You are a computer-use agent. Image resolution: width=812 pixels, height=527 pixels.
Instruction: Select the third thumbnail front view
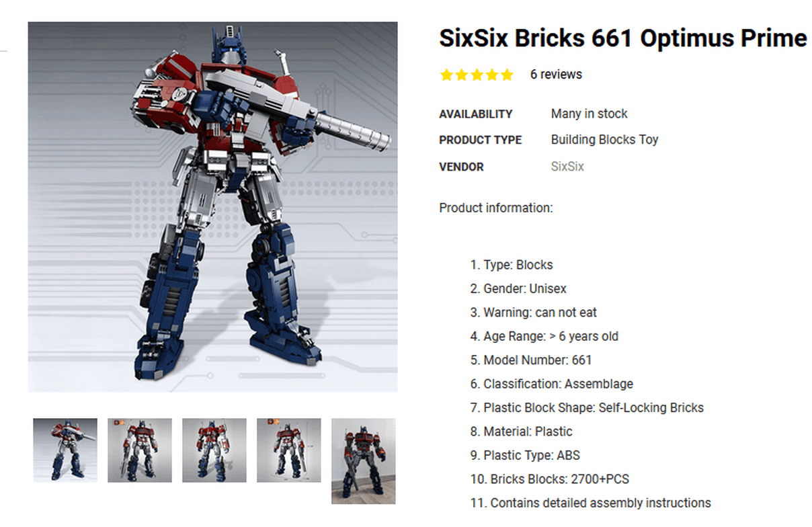[214, 450]
